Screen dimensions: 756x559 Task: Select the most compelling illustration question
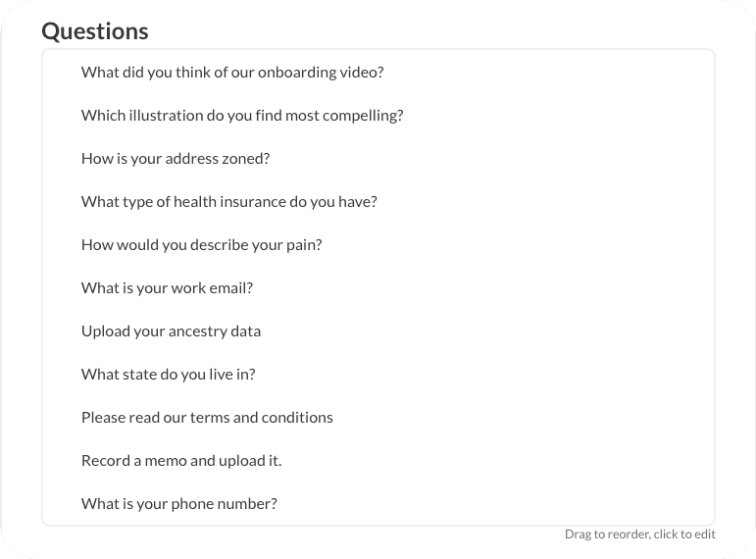378,116
